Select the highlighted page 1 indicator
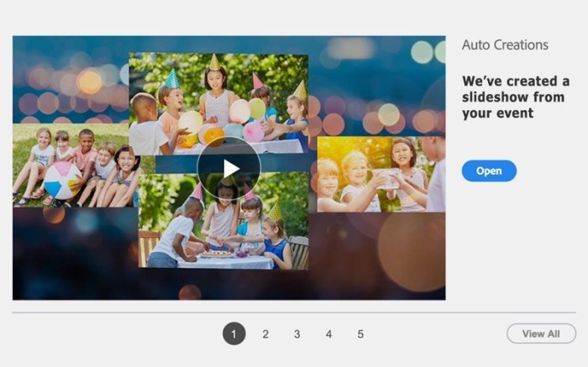Screen dimensions: 588x367 click(234, 333)
